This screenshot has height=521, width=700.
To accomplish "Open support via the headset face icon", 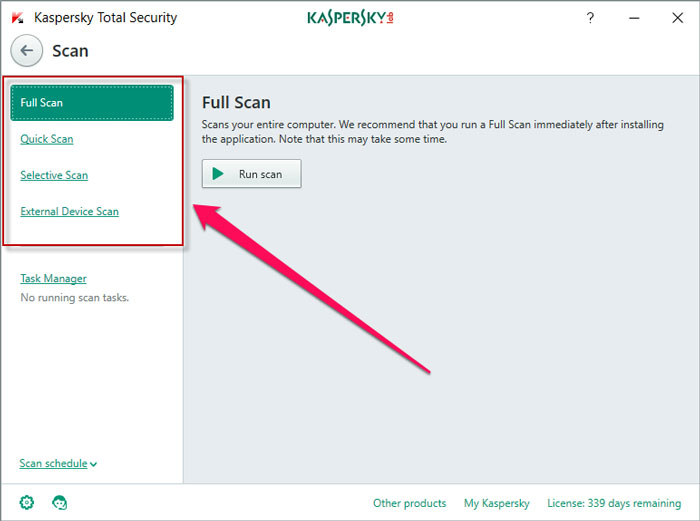I will (x=59, y=502).
